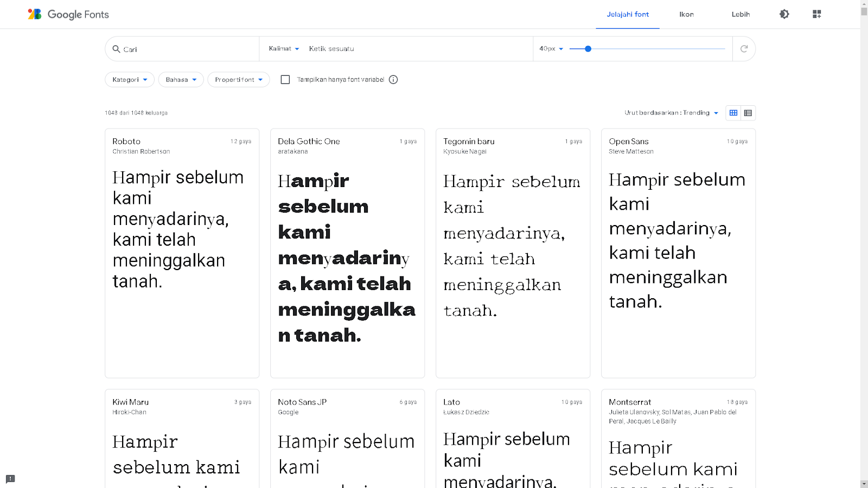
Task: Open the Roboto font card
Action: click(x=182, y=253)
